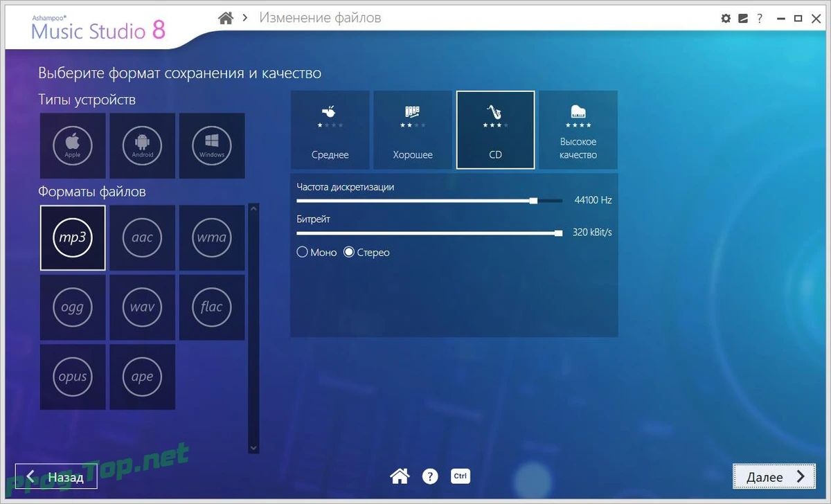This screenshot has width=831, height=504.
Task: Click the Изменение файлов breadcrumb
Action: click(x=320, y=18)
